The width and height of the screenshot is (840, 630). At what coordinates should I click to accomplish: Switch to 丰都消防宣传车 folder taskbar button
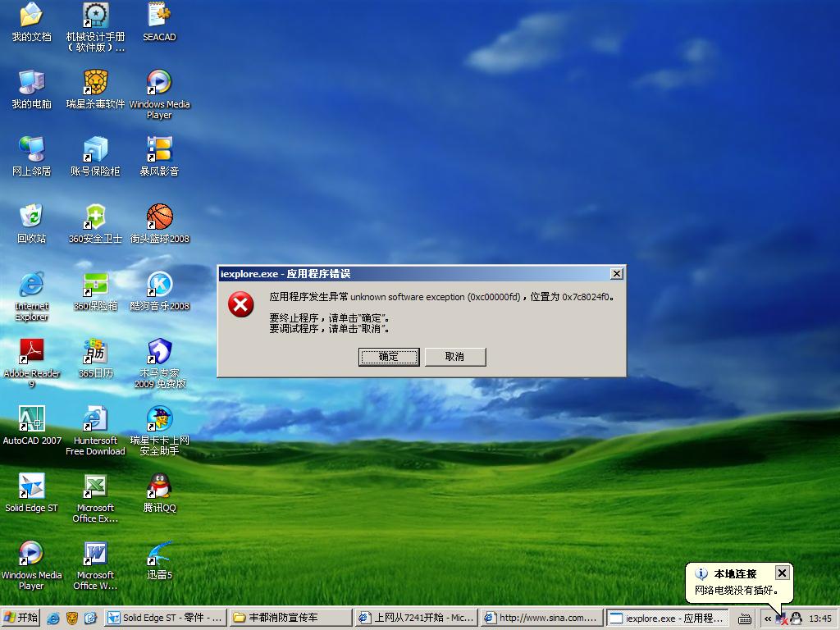[291, 619]
